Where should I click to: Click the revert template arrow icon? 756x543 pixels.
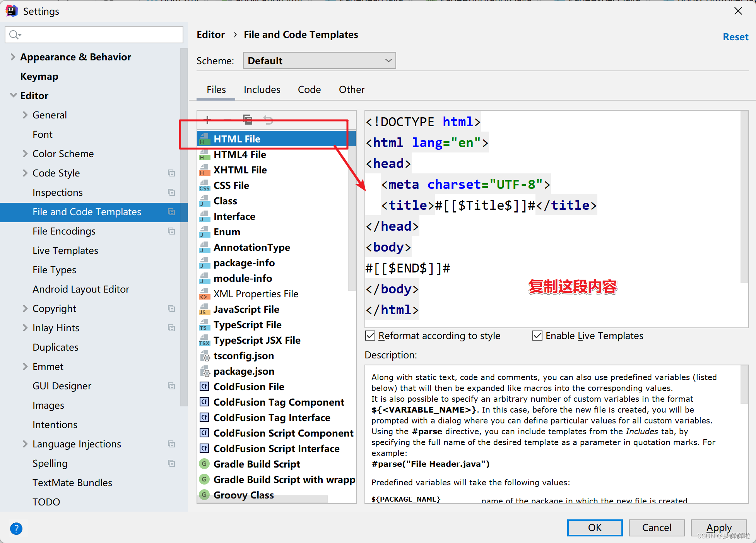click(x=268, y=120)
